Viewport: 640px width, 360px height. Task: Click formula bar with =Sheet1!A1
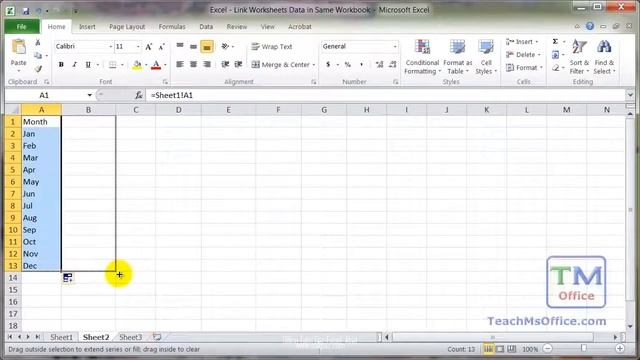pos(385,96)
